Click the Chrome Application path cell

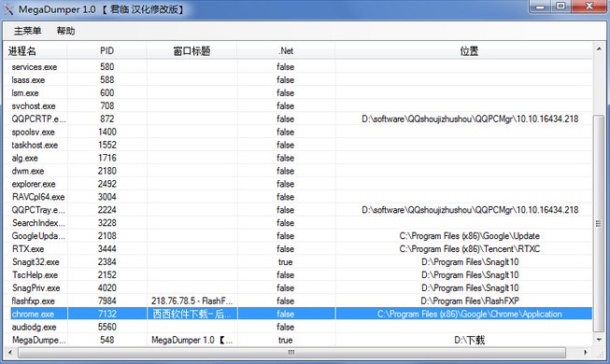click(x=463, y=314)
